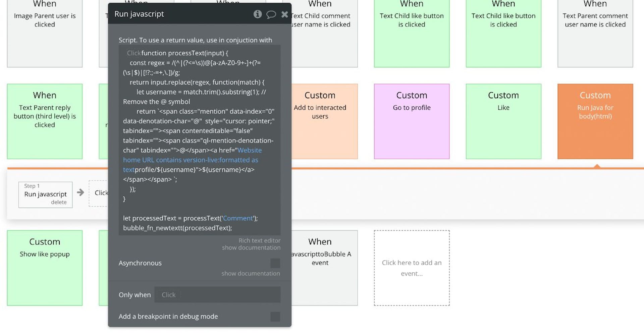Open show documentation below the script box
This screenshot has height=333, width=644.
[251, 247]
